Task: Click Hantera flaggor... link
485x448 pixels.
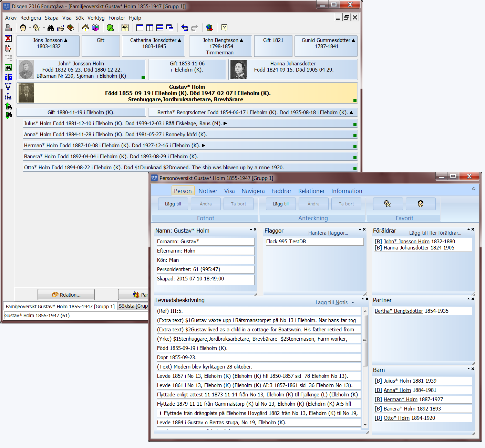Action: pos(328,233)
